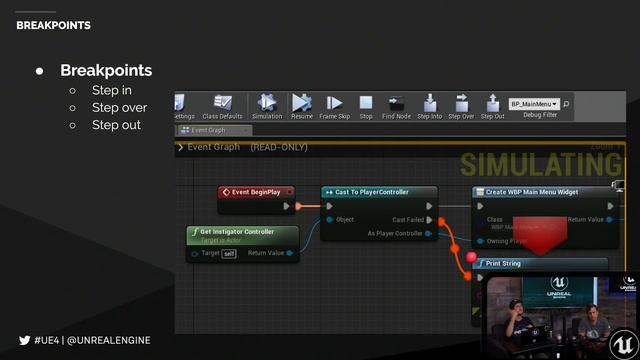Click the As Player Controller output pin
The height and width of the screenshot is (360, 640).
point(428,233)
